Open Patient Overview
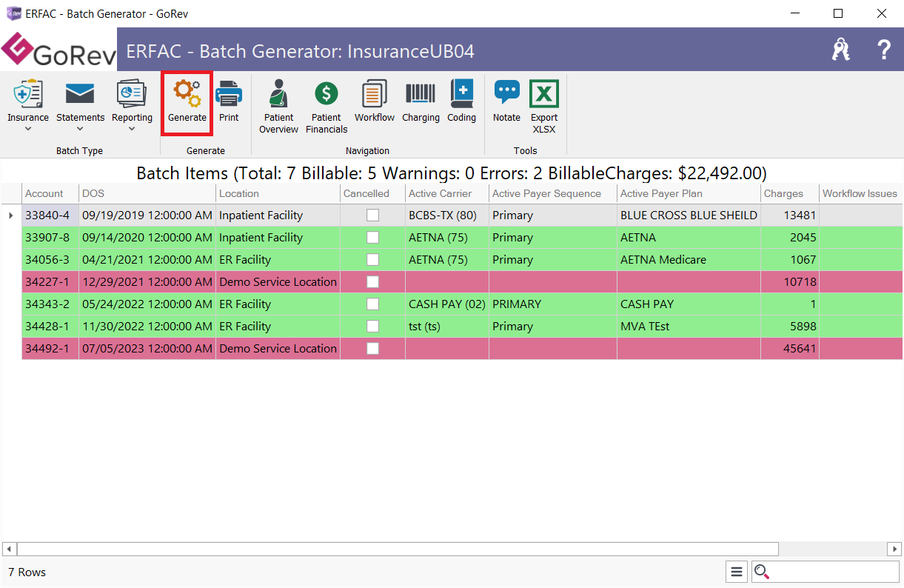Viewport: 904px width, 588px height. 278,107
